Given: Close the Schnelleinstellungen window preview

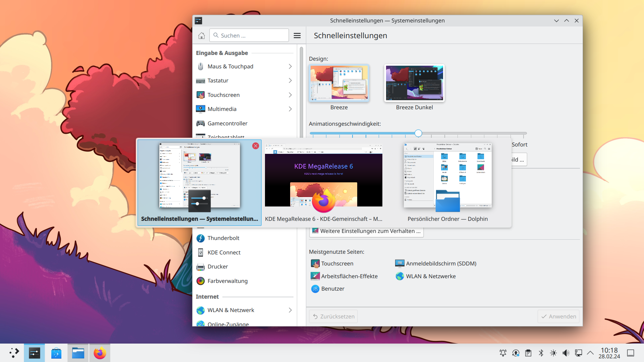Looking at the screenshot, I should pos(256,146).
